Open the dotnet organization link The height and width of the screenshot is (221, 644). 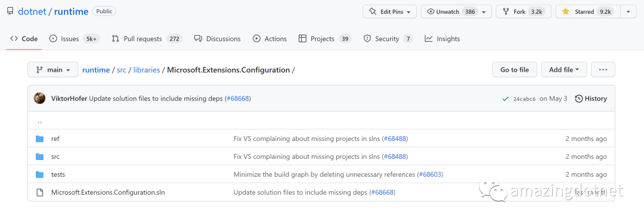click(32, 11)
